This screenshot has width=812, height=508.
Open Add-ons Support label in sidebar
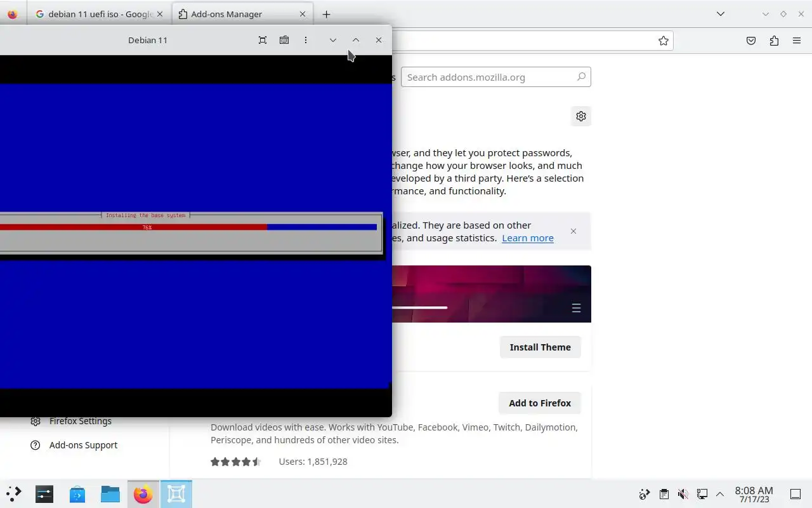point(83,445)
